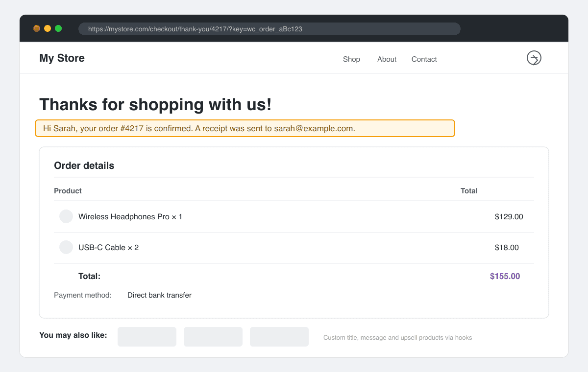Select the Wireless Headphones Pro × 1 text

tap(130, 216)
